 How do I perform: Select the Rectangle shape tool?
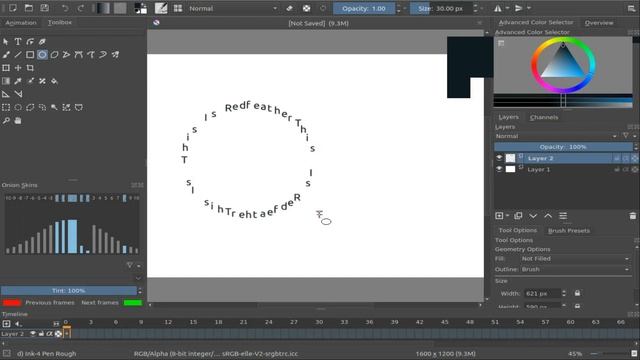click(30, 55)
